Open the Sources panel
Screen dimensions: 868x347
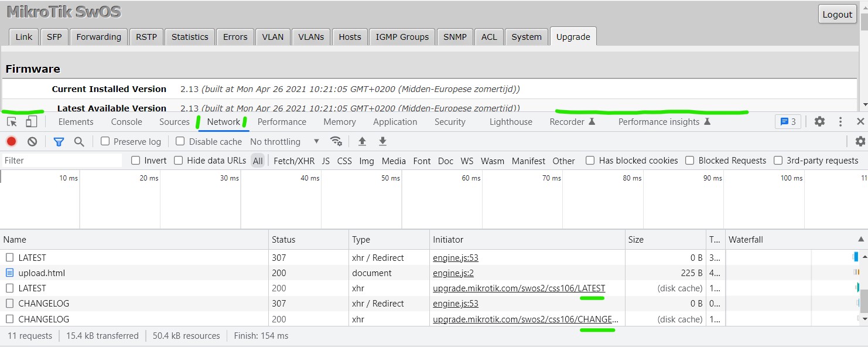(x=175, y=122)
